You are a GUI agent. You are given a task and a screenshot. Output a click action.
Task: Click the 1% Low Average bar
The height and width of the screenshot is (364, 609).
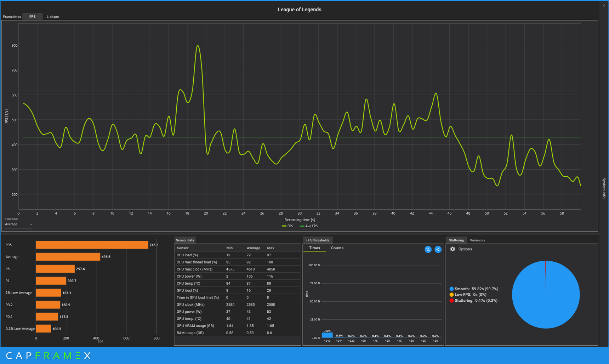pos(49,293)
